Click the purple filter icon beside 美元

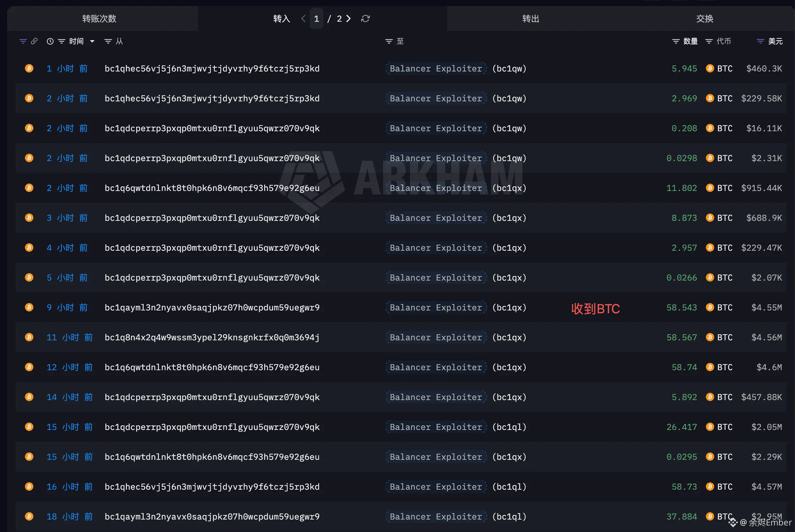[x=760, y=41]
